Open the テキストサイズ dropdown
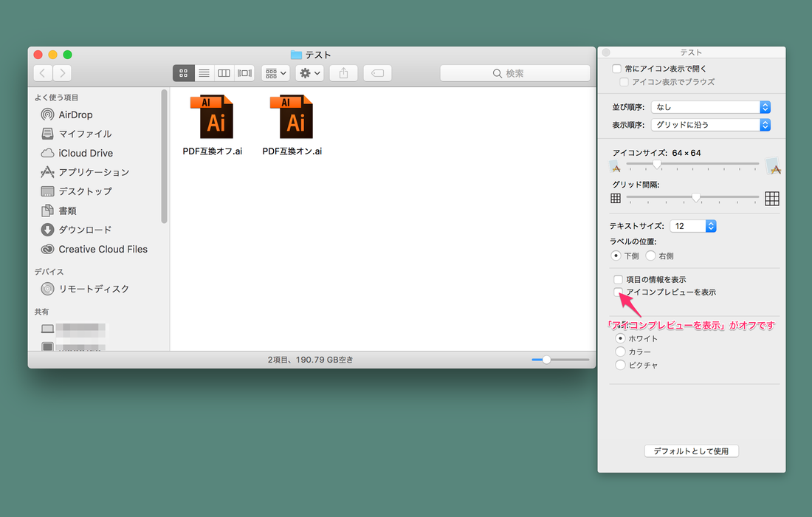Viewport: 812px width, 517px height. pyautogui.click(x=693, y=226)
